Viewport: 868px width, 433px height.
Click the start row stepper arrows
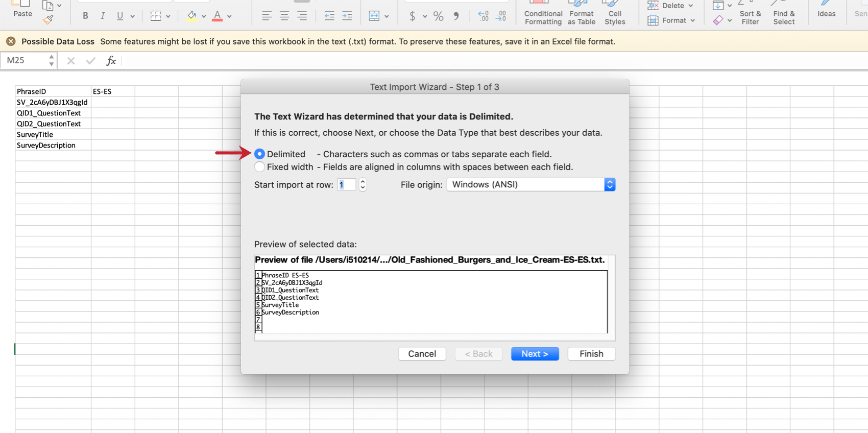[363, 184]
